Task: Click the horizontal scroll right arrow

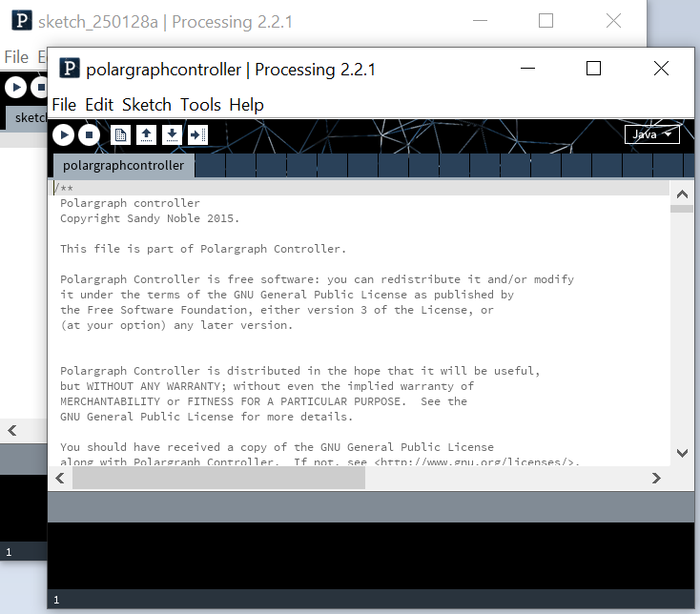Action: coord(656,479)
